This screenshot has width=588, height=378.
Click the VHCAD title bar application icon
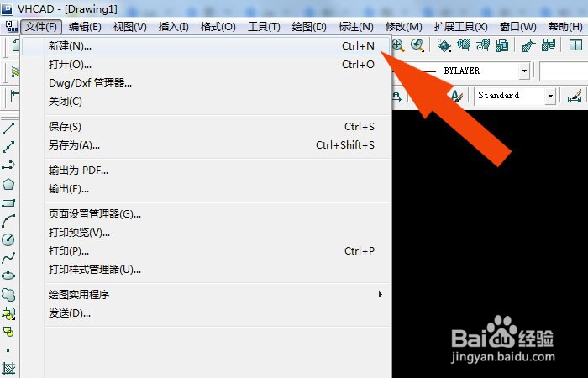[x=7, y=8]
